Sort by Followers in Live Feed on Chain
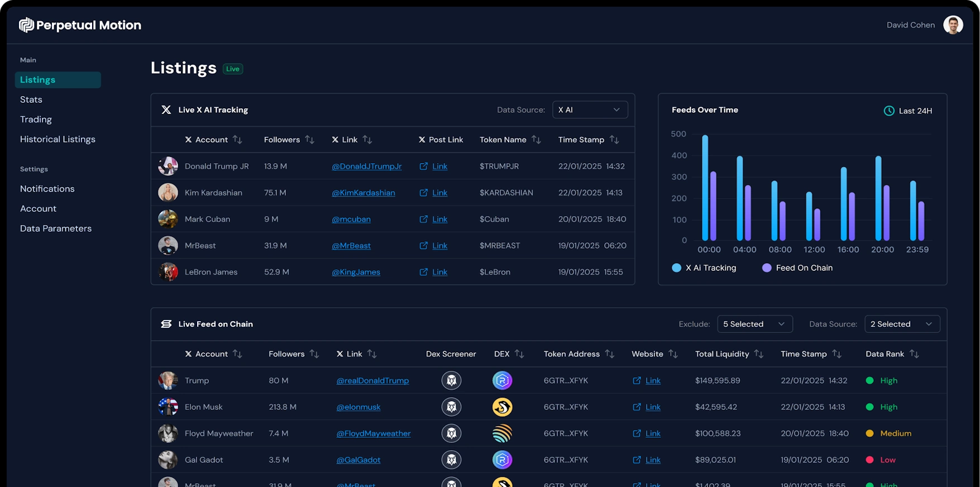Viewport: 980px width, 487px height. click(x=314, y=354)
